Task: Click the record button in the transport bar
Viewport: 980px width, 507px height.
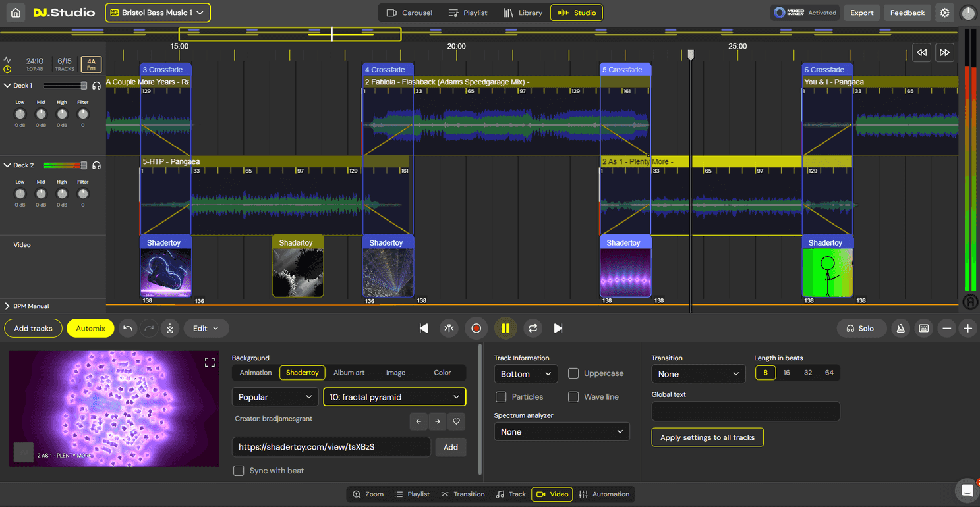Action: (476, 328)
